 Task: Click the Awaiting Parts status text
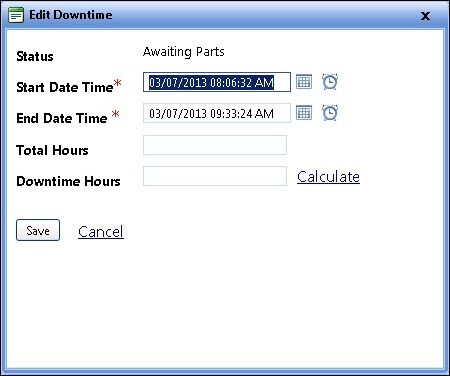(184, 52)
